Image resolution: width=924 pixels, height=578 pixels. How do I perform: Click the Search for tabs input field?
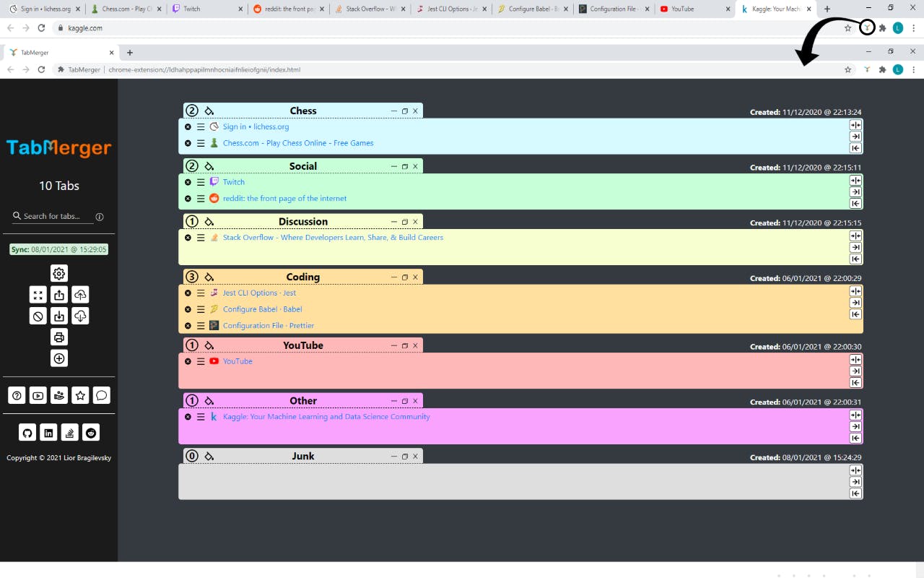click(58, 216)
